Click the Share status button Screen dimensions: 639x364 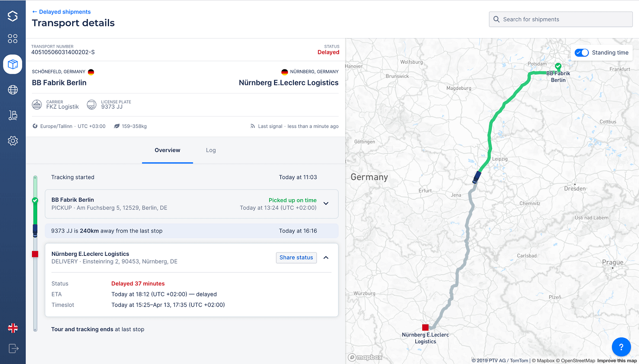coord(296,257)
